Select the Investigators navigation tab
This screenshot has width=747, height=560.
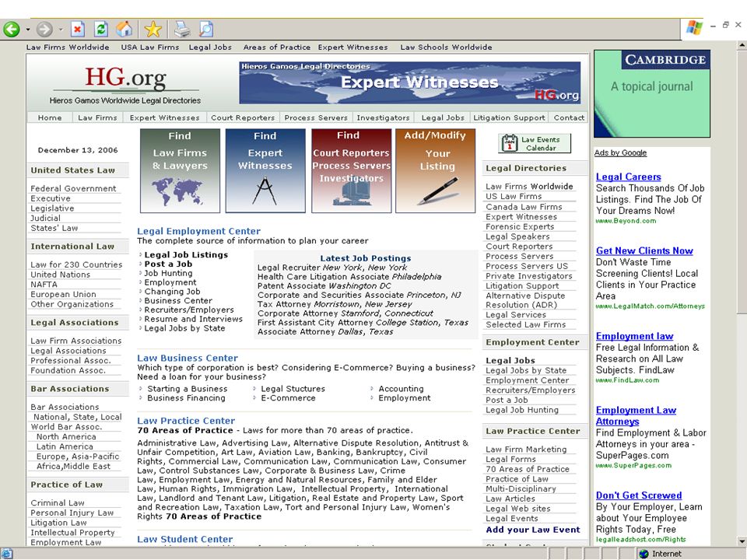383,117
